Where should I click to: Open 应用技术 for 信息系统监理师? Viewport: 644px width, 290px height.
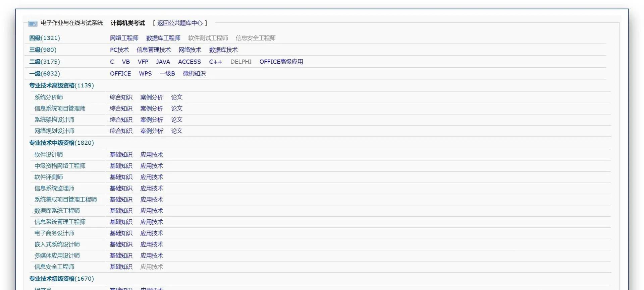tap(152, 188)
